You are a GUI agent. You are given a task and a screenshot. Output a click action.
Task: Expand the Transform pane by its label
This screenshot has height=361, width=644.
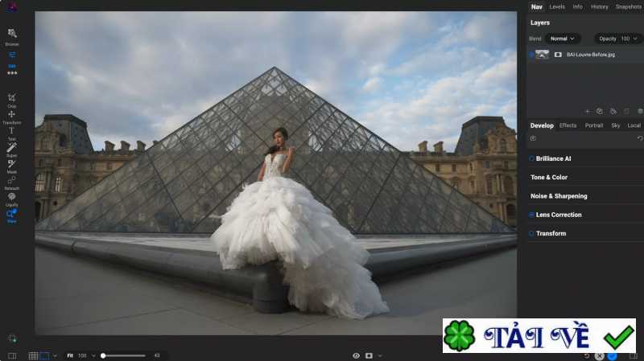pos(551,233)
